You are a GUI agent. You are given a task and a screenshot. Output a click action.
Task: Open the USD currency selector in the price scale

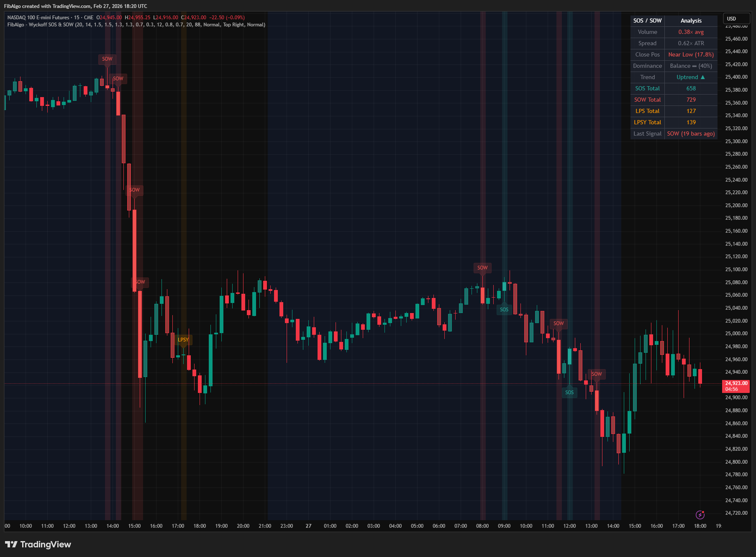click(736, 18)
